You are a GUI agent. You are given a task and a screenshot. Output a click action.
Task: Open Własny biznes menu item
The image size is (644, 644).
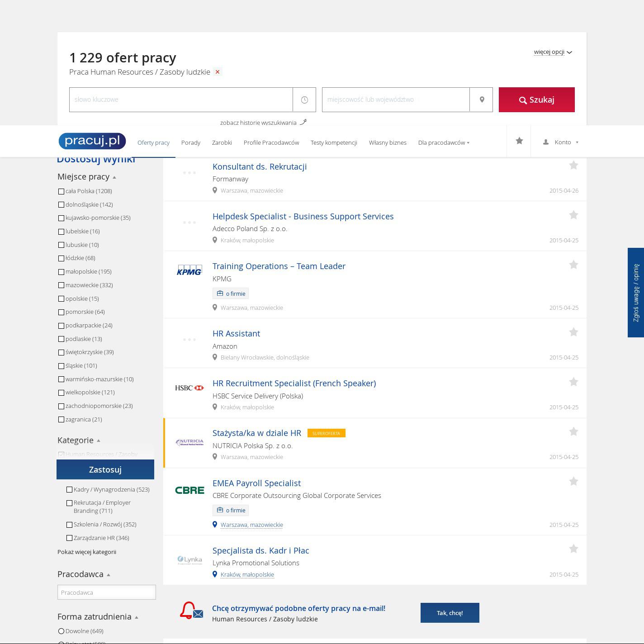click(388, 142)
